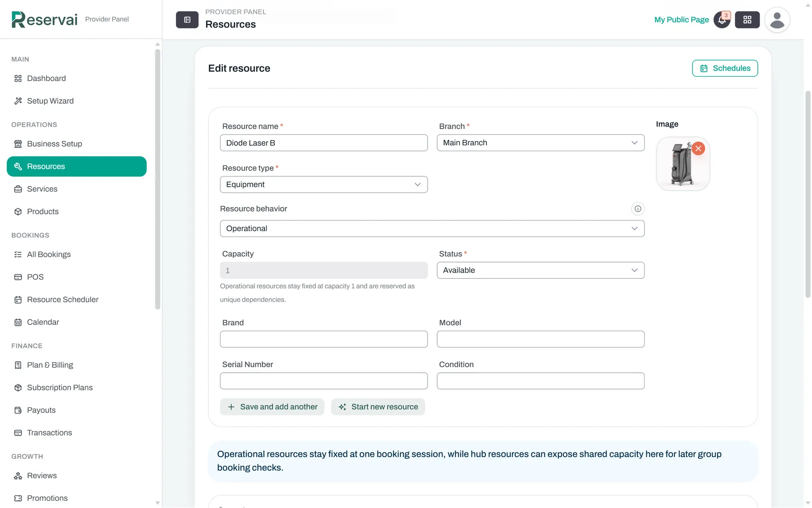Viewport: 812px width, 508px height.
Task: Open the apps grid icon
Action: tap(747, 20)
